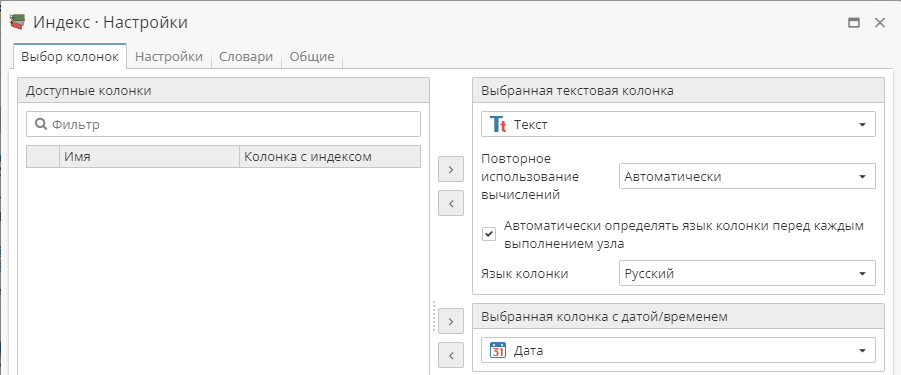Click the Язык колонки label

click(x=525, y=274)
